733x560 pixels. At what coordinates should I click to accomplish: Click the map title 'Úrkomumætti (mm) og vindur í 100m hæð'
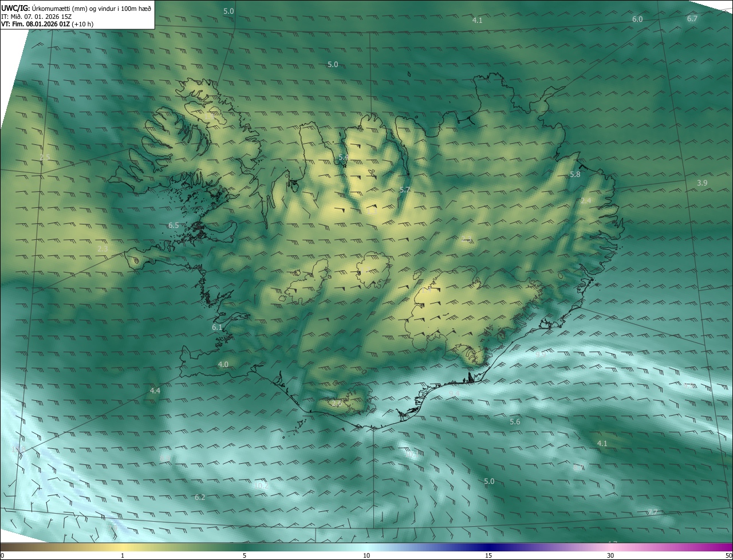coord(91,8)
